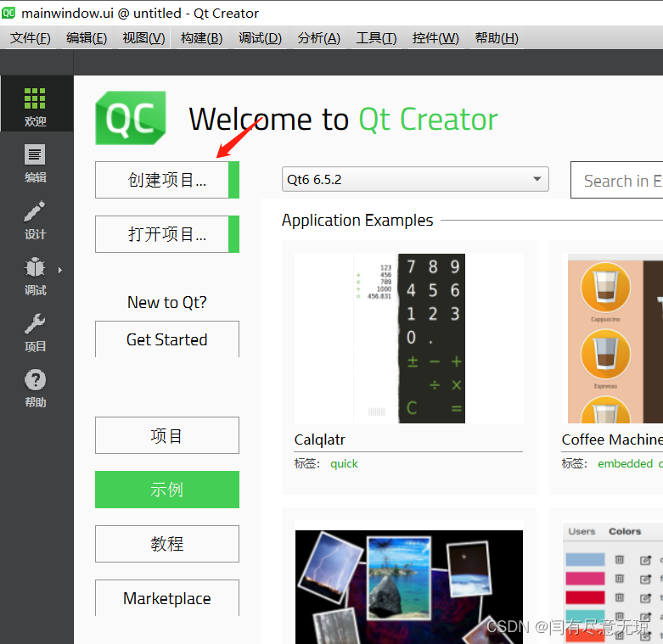This screenshot has height=644, width=663.
Task: Open the 控件(W) menu
Action: (435, 38)
